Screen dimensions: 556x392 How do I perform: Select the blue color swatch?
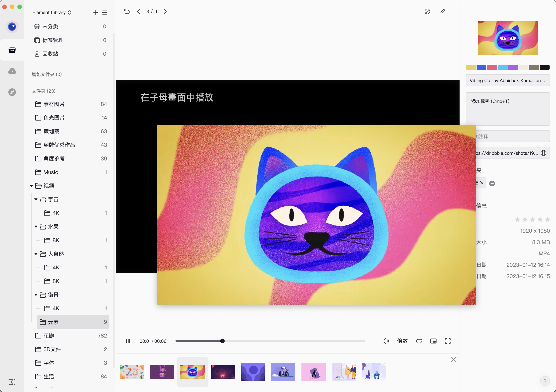(481, 67)
